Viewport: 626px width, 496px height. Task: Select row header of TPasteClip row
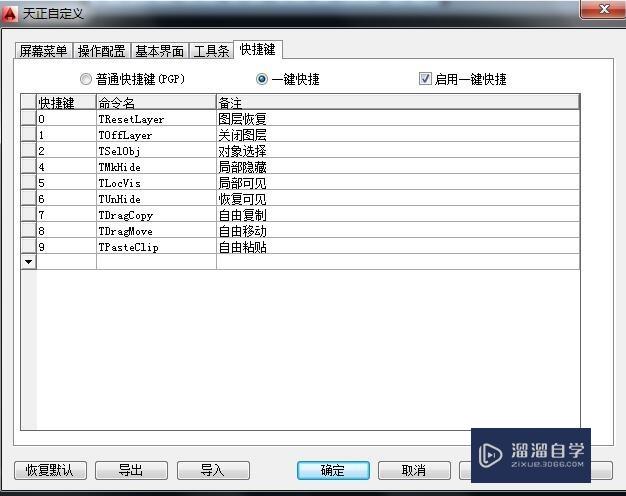point(28,246)
